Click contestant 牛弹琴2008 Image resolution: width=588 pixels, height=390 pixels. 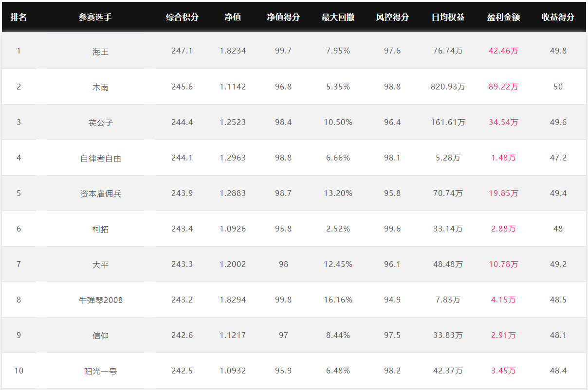click(101, 300)
